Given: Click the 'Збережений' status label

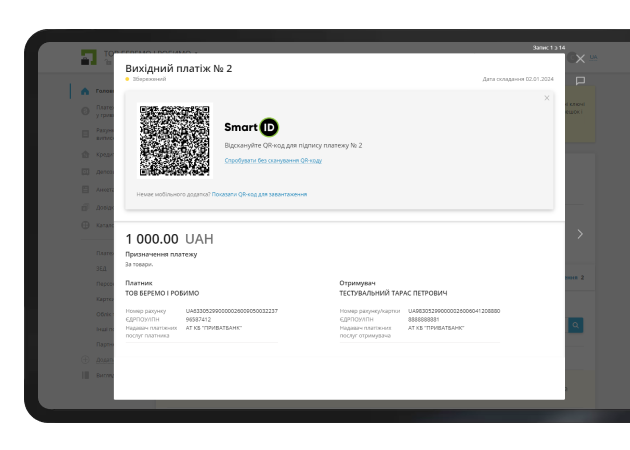Looking at the screenshot, I should tap(149, 79).
